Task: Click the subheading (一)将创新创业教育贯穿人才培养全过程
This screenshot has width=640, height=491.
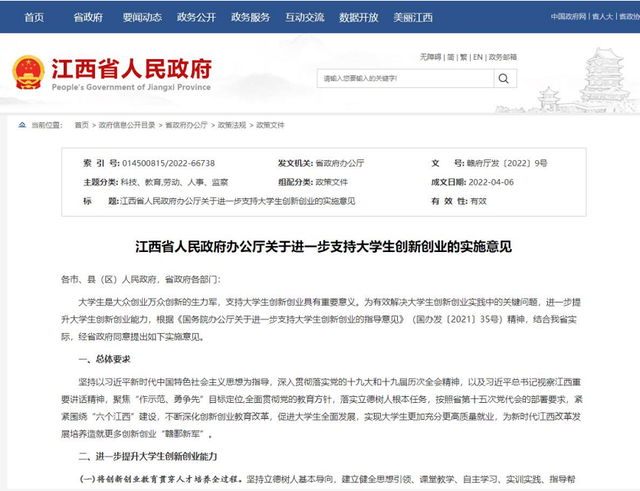Action: tap(161, 479)
